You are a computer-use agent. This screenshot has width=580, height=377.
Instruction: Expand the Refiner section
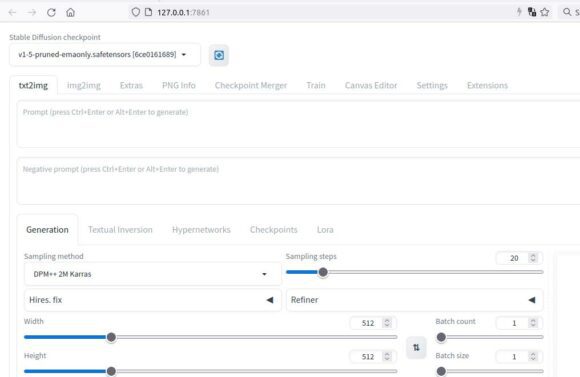click(414, 300)
